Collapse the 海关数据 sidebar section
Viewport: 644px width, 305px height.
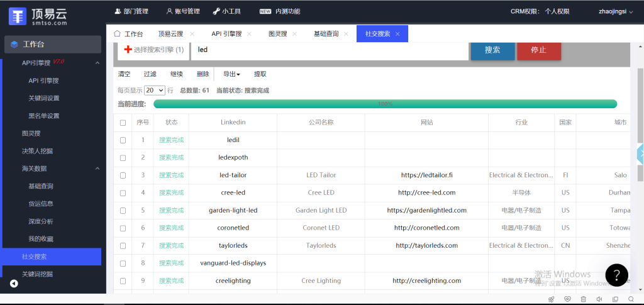click(x=97, y=169)
